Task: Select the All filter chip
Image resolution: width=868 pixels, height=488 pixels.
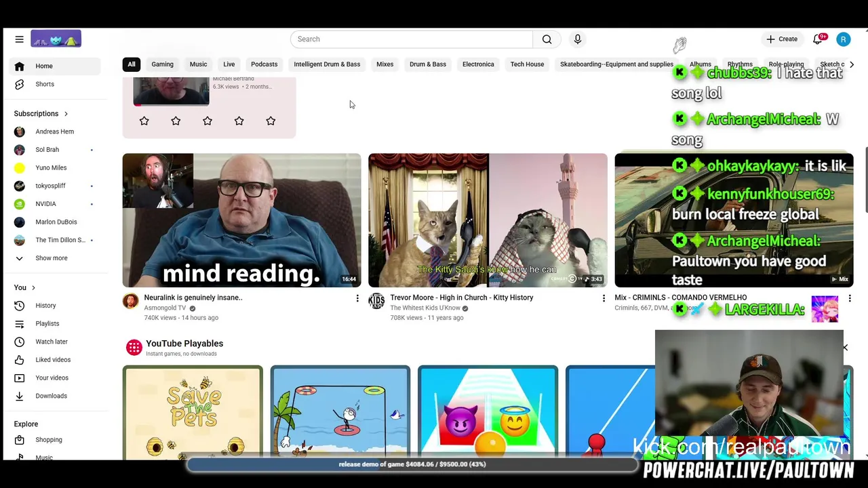Action: pos(132,64)
